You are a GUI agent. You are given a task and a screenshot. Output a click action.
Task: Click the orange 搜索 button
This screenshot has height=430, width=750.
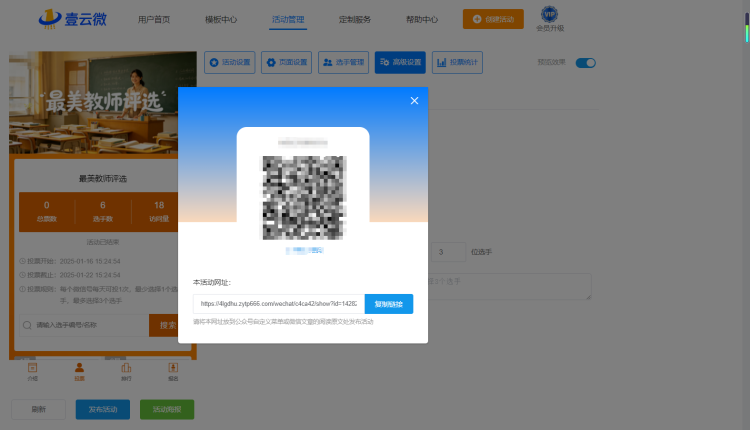165,325
